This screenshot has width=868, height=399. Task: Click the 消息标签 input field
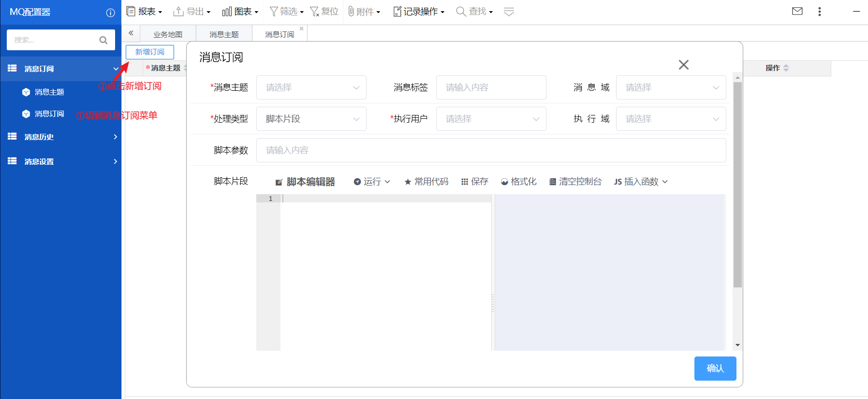point(491,87)
